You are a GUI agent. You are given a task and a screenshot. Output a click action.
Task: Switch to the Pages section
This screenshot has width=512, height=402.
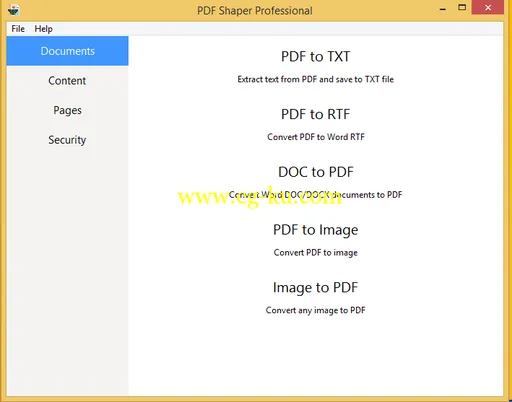pyautogui.click(x=67, y=110)
